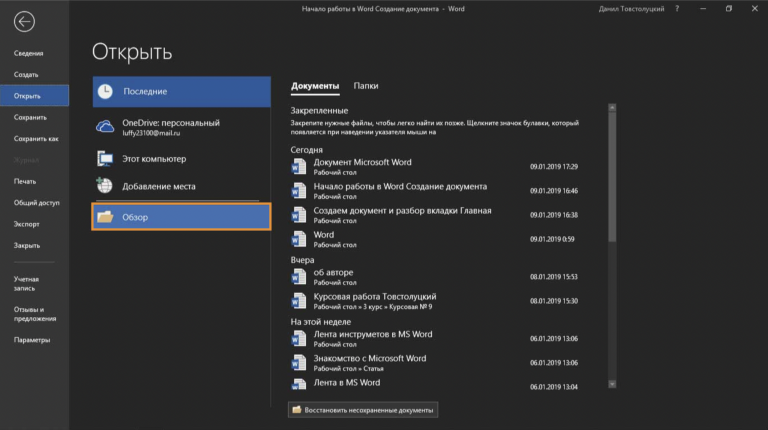The image size is (768, 430).
Task: Open Создаем документ и разбор вкладки Главная
Action: [436, 215]
